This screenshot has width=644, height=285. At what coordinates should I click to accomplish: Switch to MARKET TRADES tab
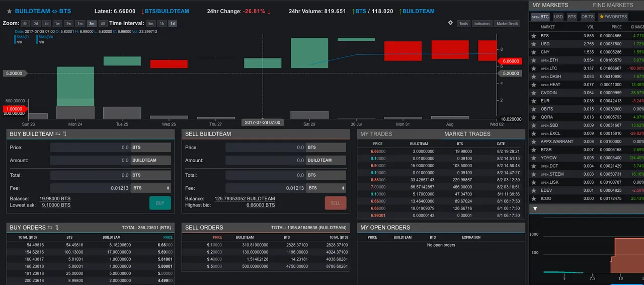point(467,134)
